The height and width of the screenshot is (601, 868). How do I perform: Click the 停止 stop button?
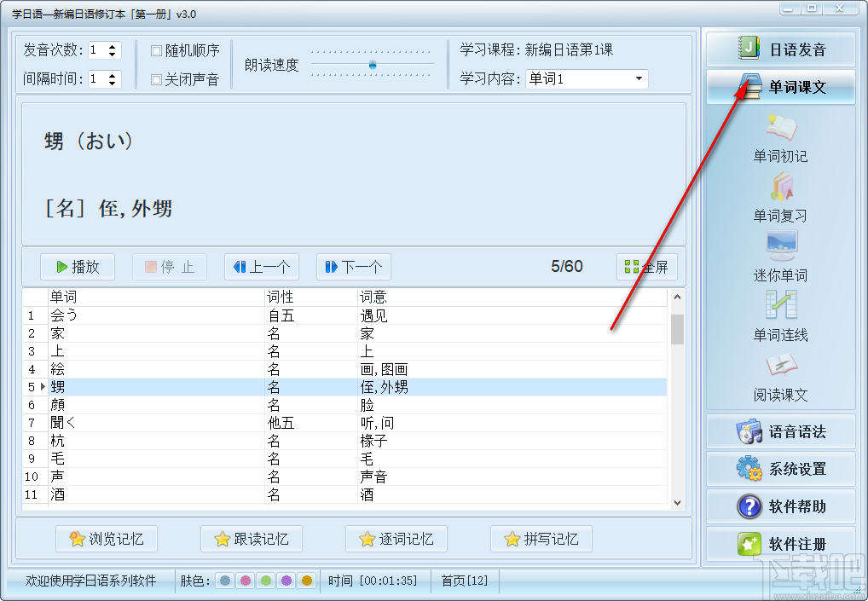[x=170, y=267]
